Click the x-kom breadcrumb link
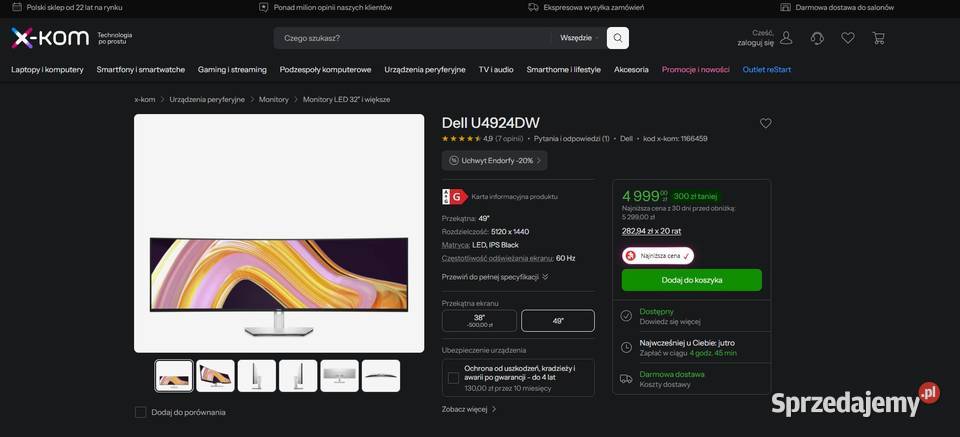This screenshot has width=960, height=437. coord(144,99)
